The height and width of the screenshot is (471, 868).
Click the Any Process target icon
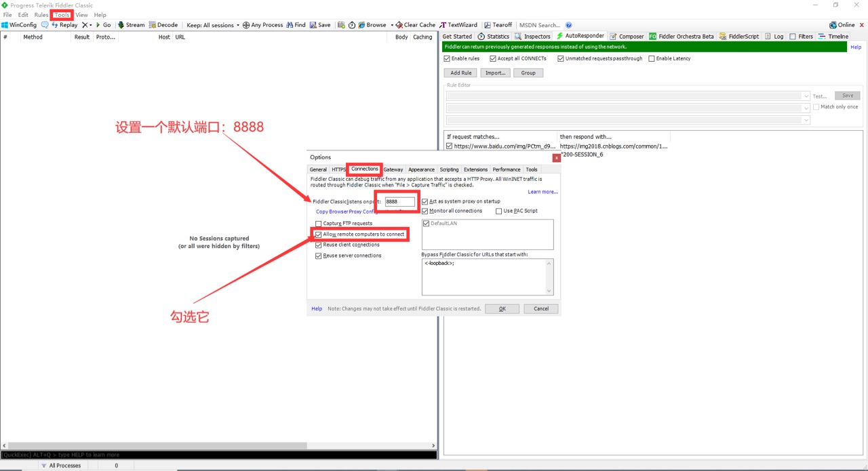(246, 25)
